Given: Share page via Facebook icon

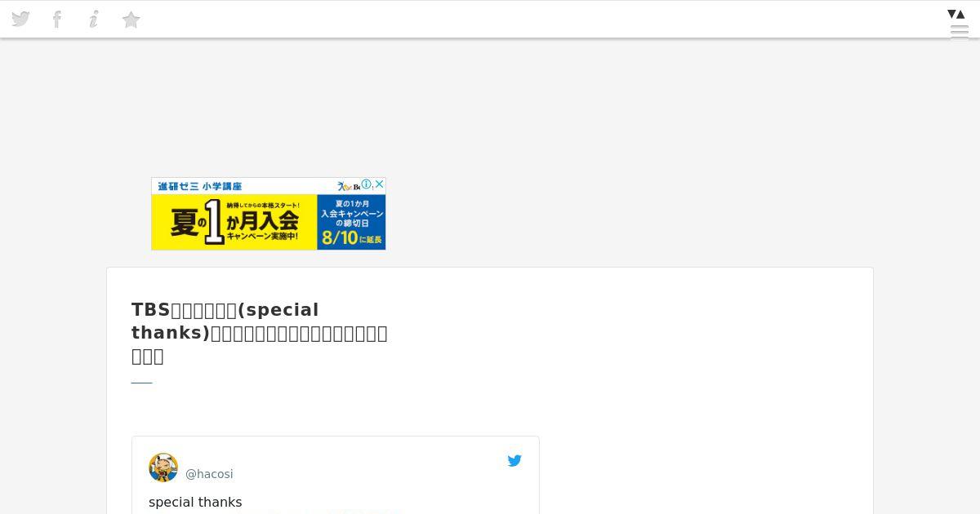Looking at the screenshot, I should pos(57,19).
